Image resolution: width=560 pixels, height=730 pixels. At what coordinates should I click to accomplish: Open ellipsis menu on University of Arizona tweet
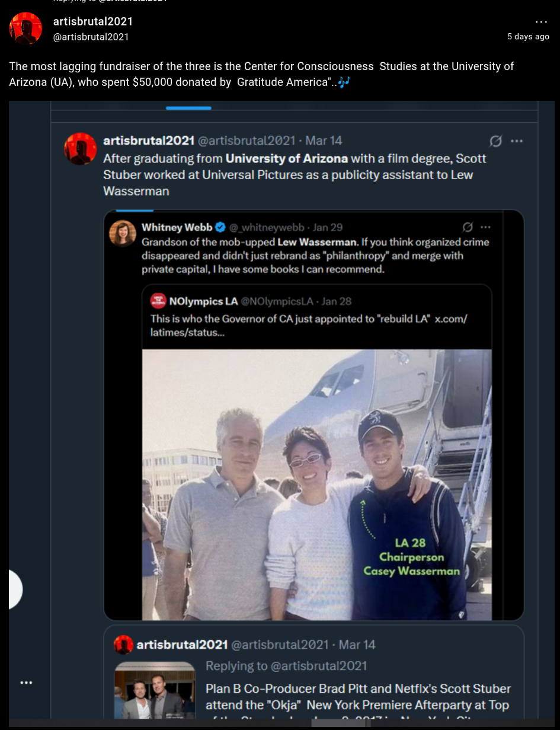tap(517, 141)
